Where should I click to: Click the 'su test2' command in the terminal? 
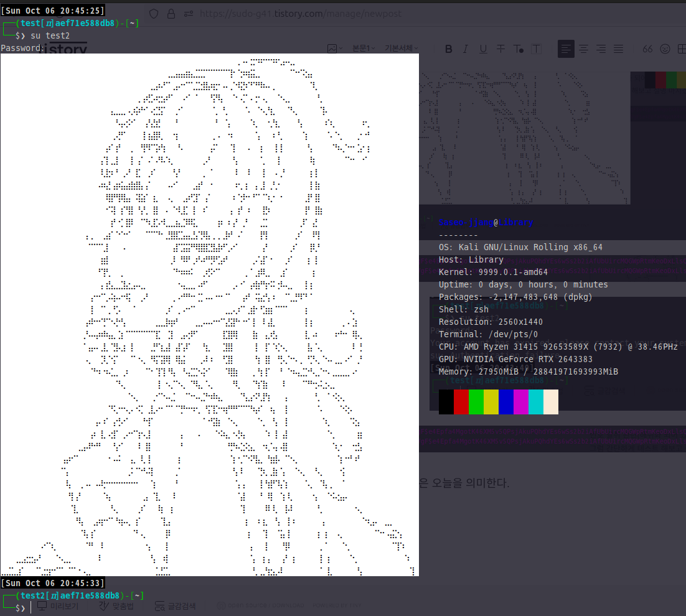point(50,35)
